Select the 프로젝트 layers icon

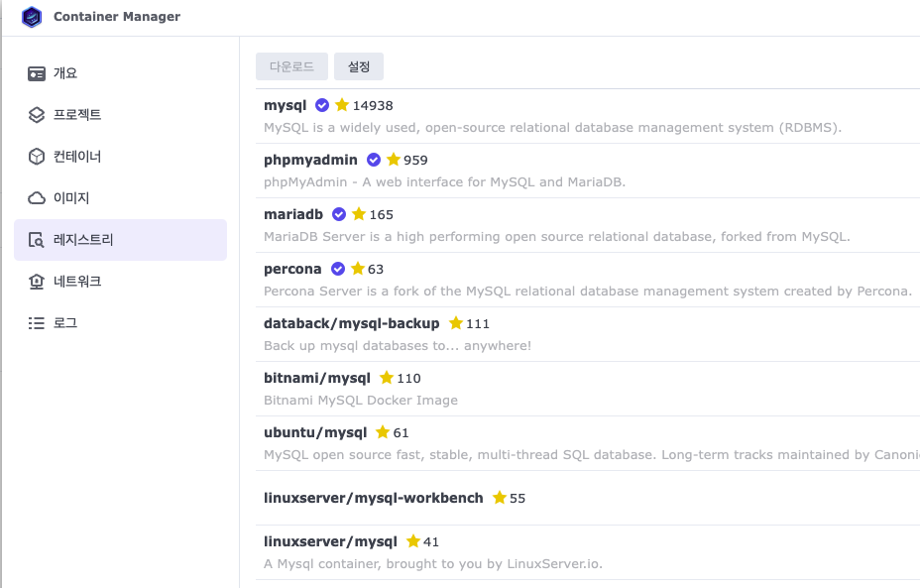(37, 115)
